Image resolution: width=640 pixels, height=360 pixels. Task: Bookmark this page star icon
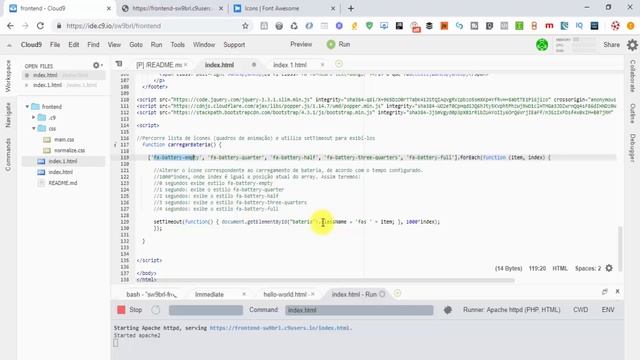(x=245, y=26)
